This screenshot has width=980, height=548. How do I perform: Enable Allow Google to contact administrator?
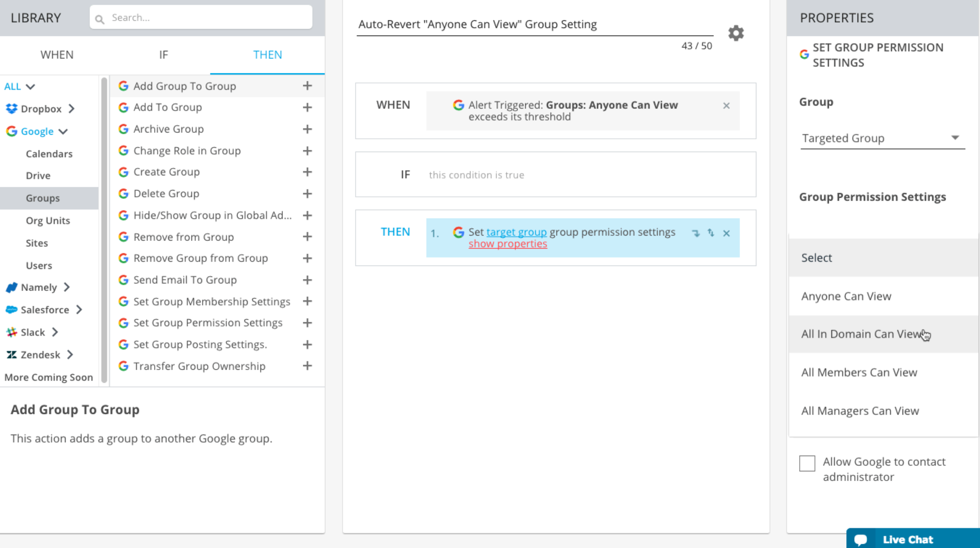(x=807, y=463)
